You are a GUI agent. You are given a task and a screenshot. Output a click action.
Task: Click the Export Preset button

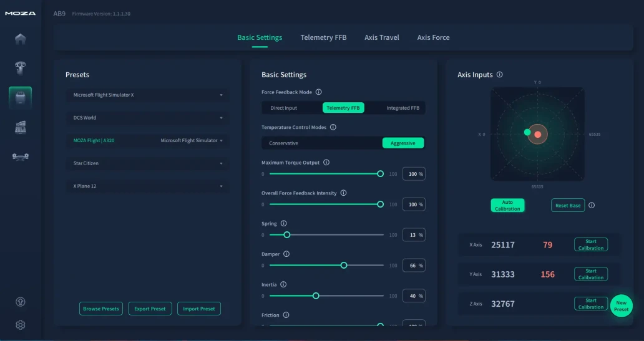tap(150, 309)
